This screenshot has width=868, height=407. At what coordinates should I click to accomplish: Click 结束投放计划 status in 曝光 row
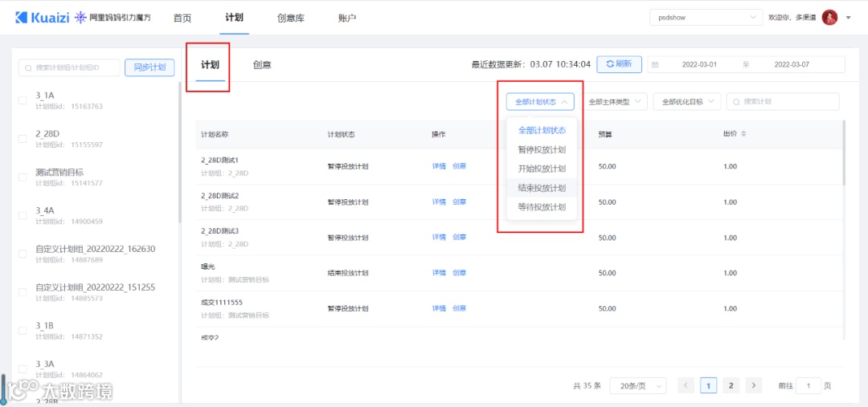(348, 273)
